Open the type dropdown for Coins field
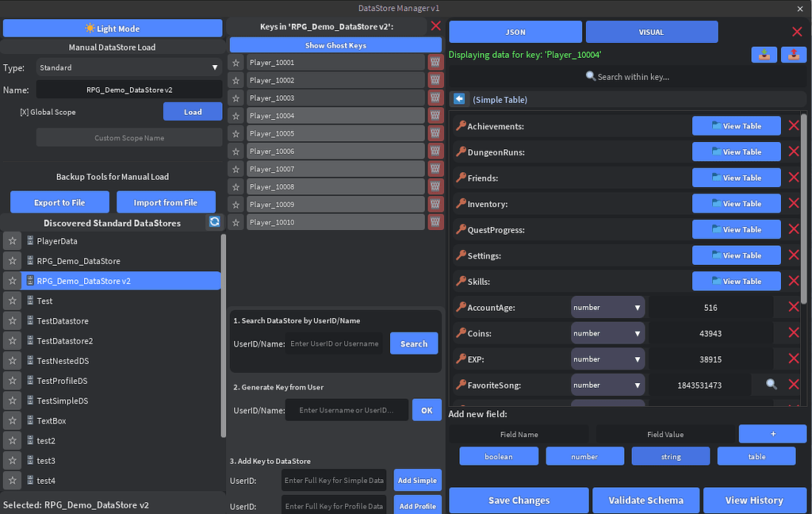 (x=607, y=332)
